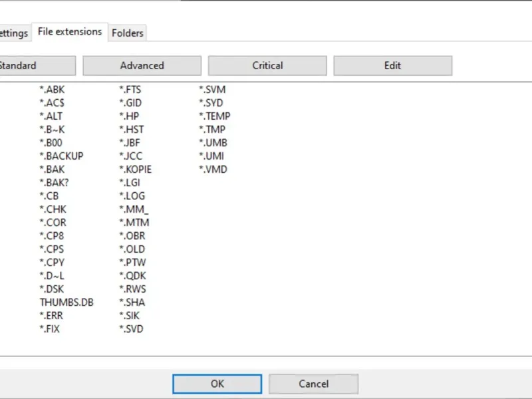The height and width of the screenshot is (399, 532).
Task: Select the *.B~K entry
Action: pos(52,129)
